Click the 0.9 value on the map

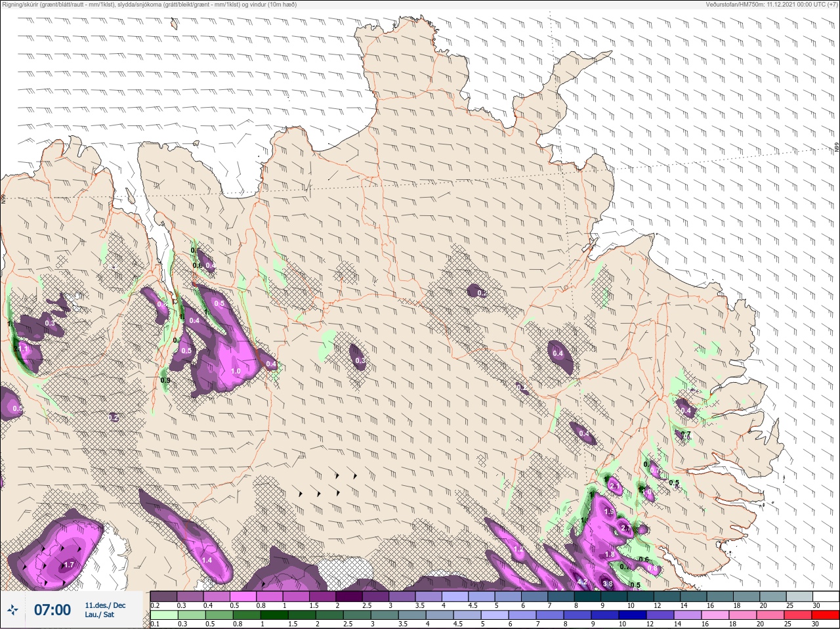(165, 380)
